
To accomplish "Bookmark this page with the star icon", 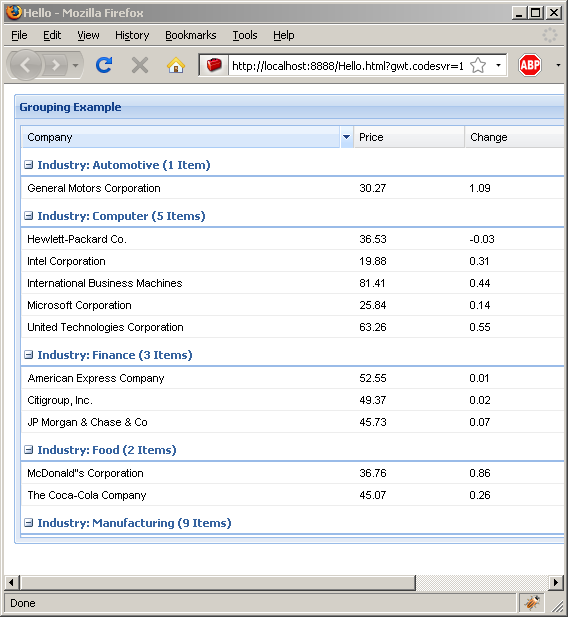I will (478, 65).
